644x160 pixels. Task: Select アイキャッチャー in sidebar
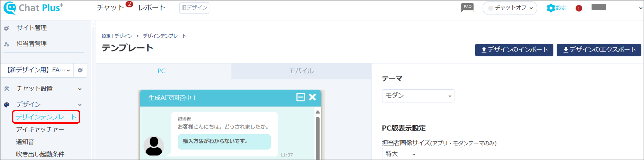[x=40, y=129]
